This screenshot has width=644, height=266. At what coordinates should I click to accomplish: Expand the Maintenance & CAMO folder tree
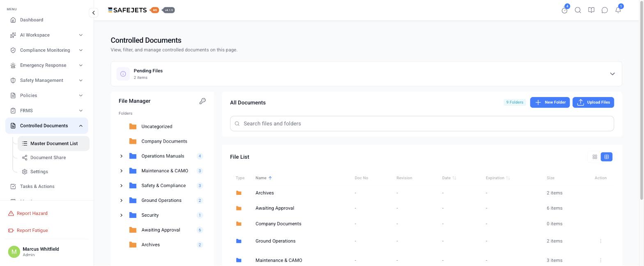point(121,171)
